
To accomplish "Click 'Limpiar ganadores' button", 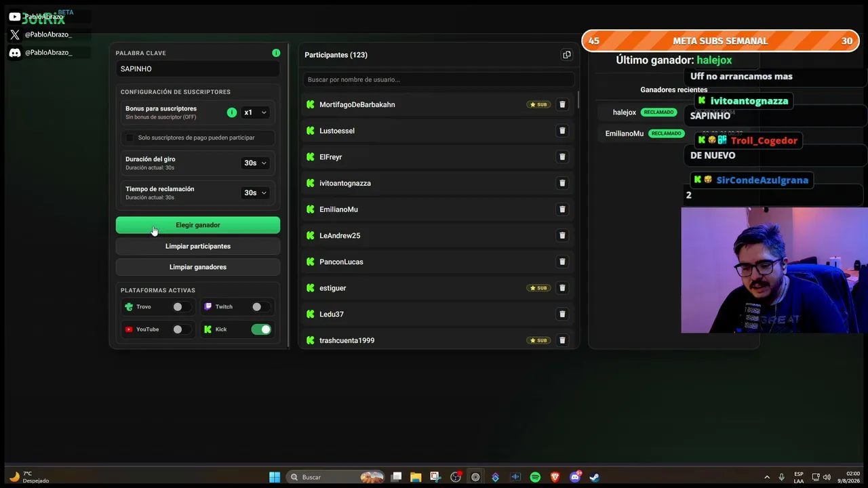I will click(x=198, y=267).
